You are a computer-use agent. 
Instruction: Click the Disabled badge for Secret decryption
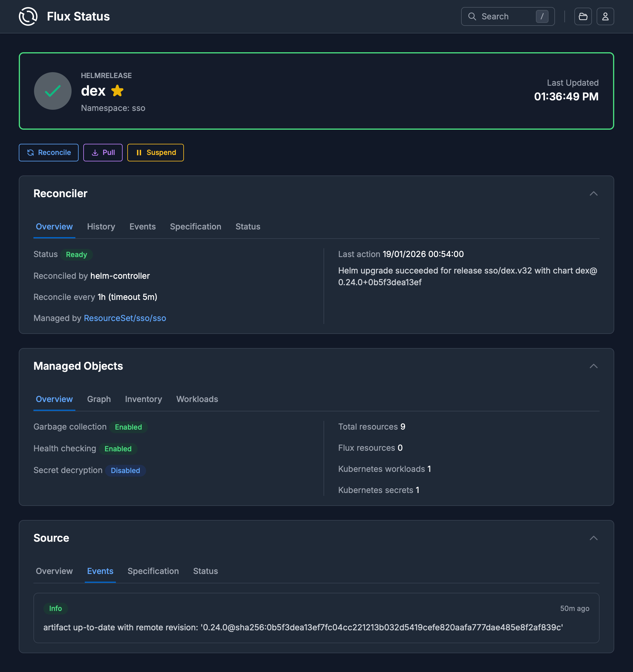tap(125, 470)
